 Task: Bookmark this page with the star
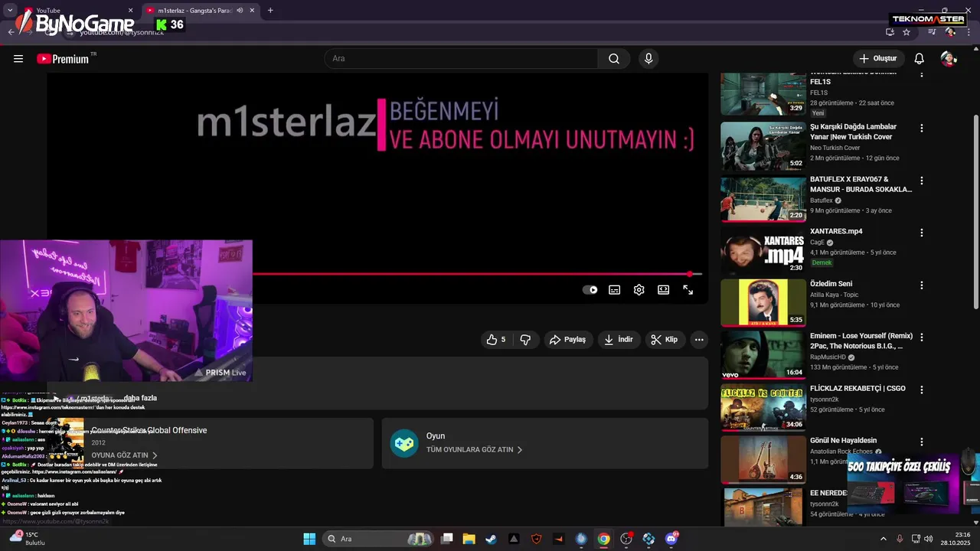[x=906, y=32]
